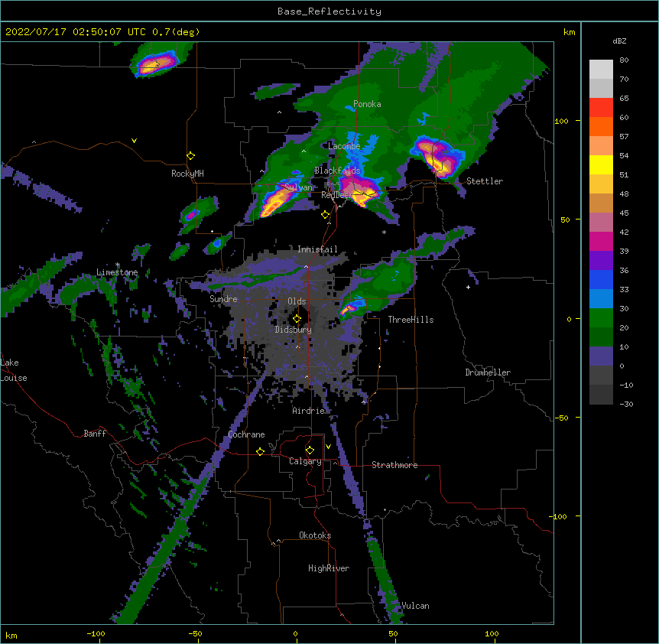Image resolution: width=659 pixels, height=644 pixels.
Task: Click the Ponoka city label
Action: click(367, 104)
